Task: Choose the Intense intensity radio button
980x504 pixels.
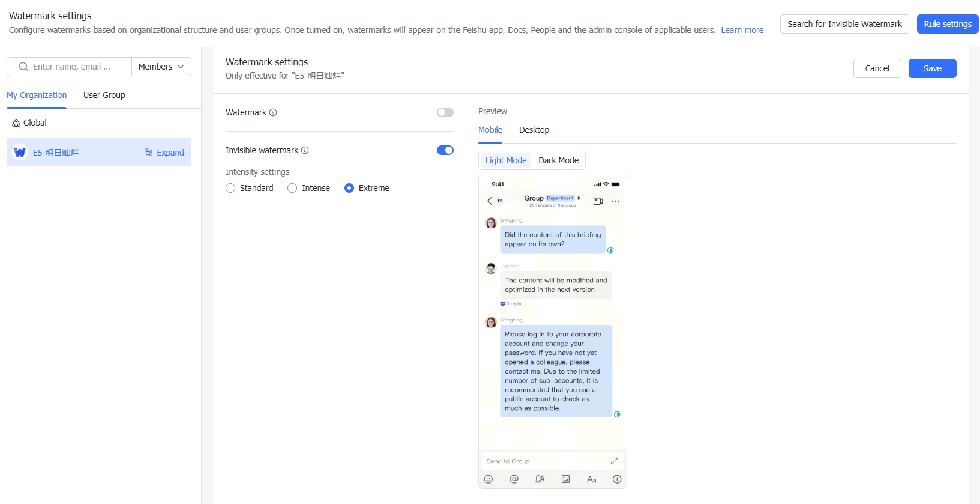Action: pos(292,188)
